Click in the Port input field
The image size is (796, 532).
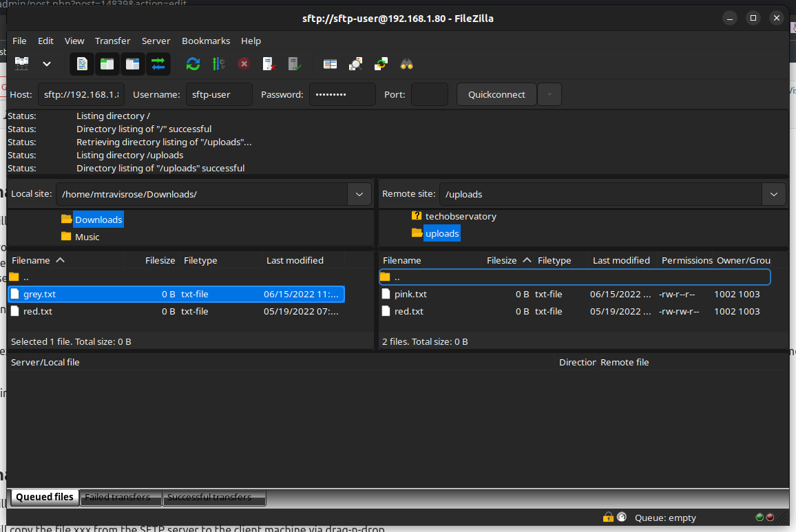coord(429,94)
